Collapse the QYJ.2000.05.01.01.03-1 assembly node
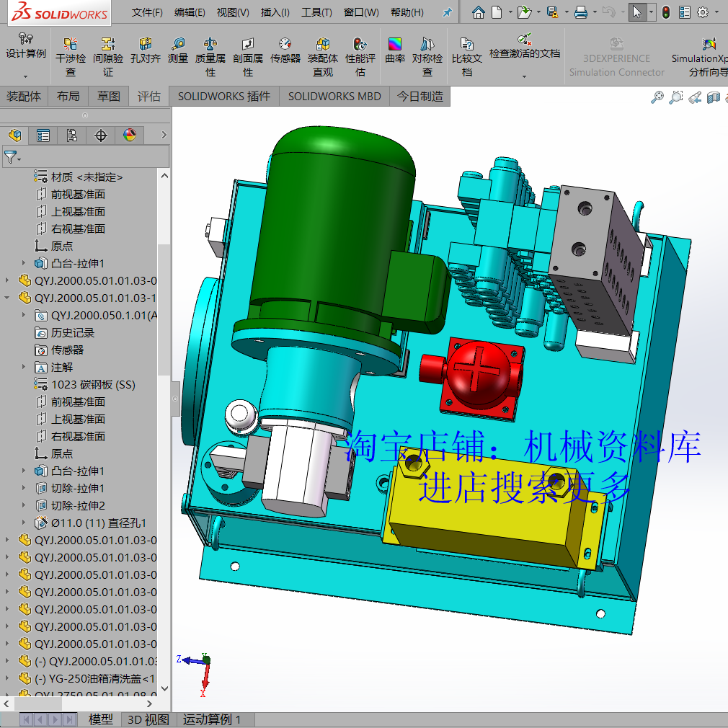This screenshot has height=728, width=728. pyautogui.click(x=6, y=298)
